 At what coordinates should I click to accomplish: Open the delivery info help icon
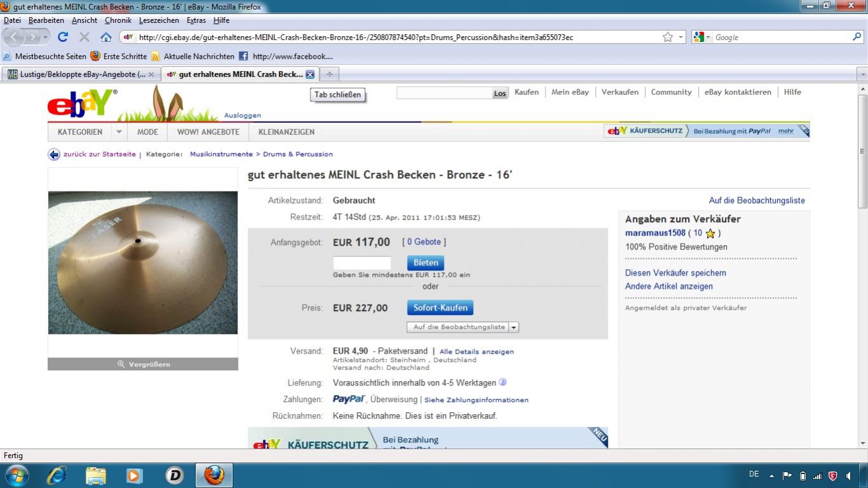(502, 382)
